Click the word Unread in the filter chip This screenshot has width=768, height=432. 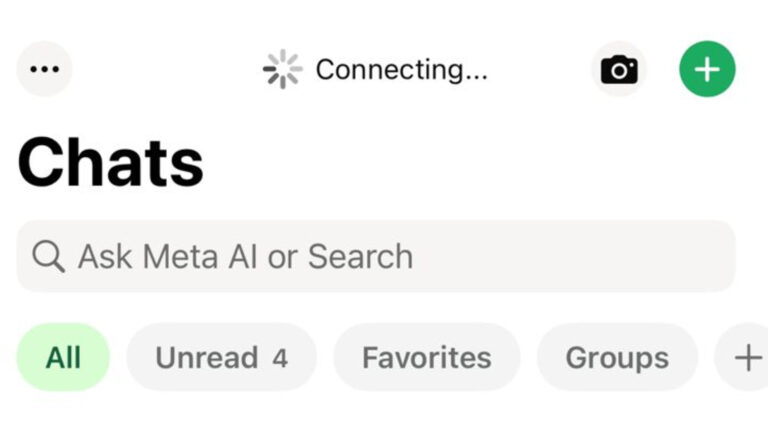click(x=207, y=358)
